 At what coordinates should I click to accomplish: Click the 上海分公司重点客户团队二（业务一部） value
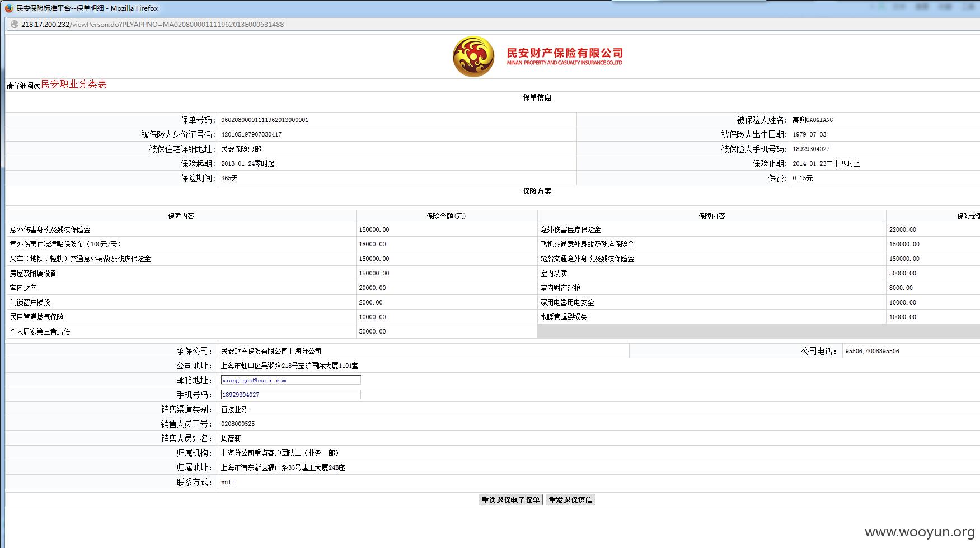[x=280, y=453]
